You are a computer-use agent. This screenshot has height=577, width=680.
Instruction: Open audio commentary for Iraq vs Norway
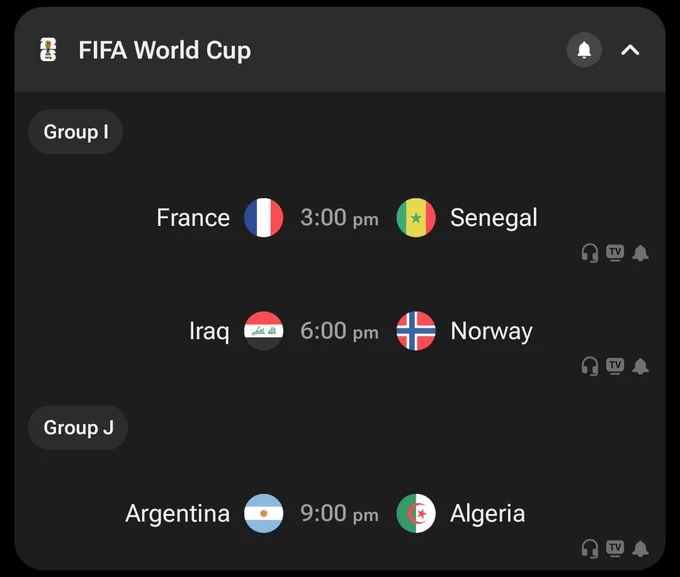coord(589,366)
